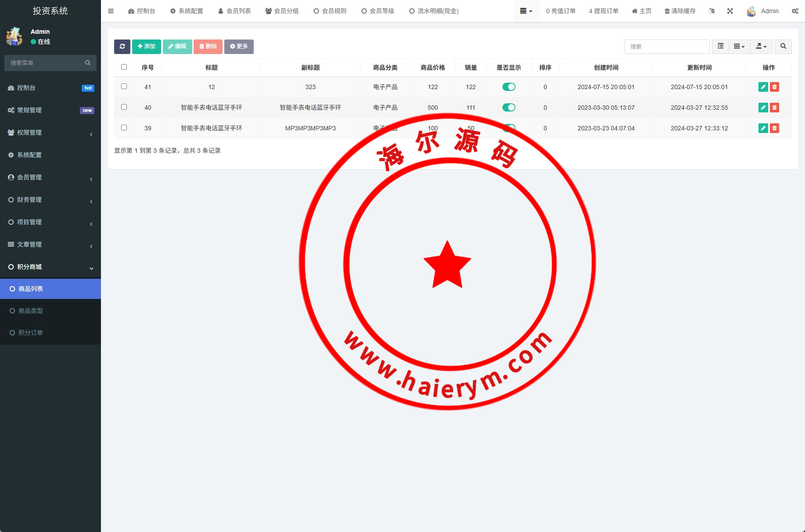
Task: Check the select-all checkbox in table header
Action: [x=124, y=67]
